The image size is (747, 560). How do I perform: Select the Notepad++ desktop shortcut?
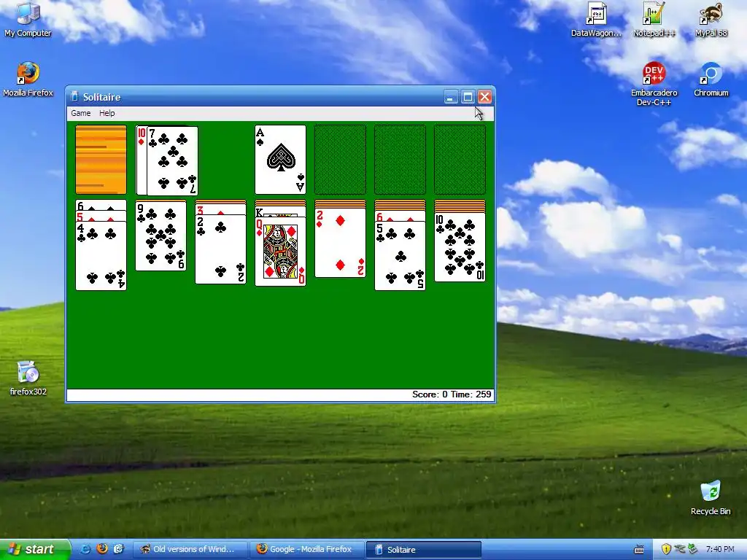click(654, 20)
